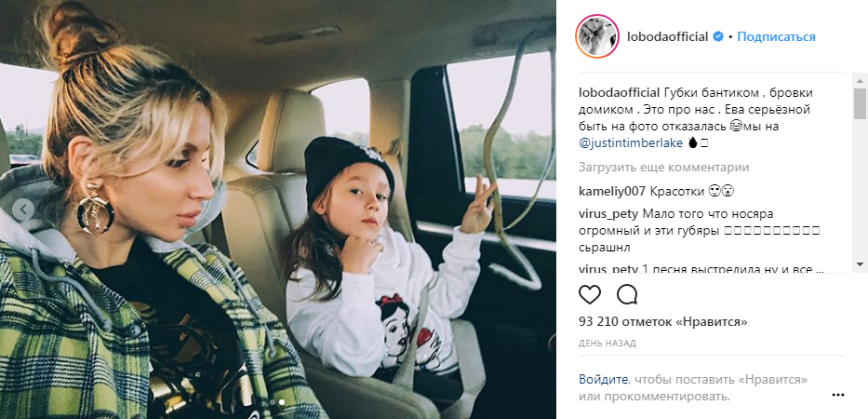This screenshot has width=868, height=419.
Task: Select the second carousel dot indicator
Action: tap(282, 402)
